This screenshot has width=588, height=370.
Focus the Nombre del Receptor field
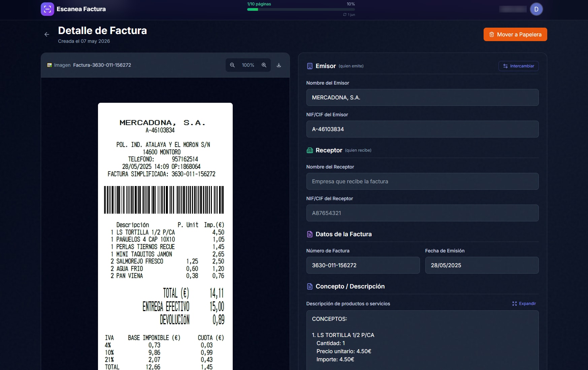coord(422,181)
